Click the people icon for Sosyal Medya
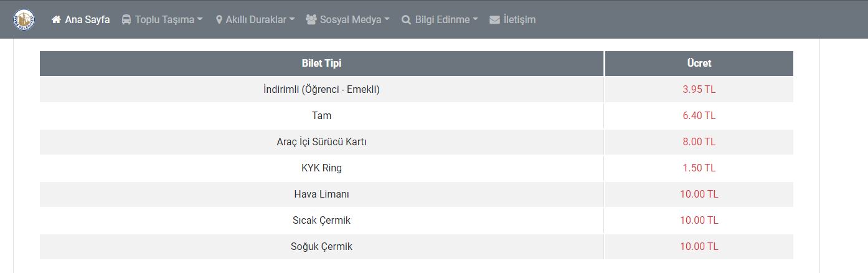Viewport: 868px width, 273px height. coord(311,19)
